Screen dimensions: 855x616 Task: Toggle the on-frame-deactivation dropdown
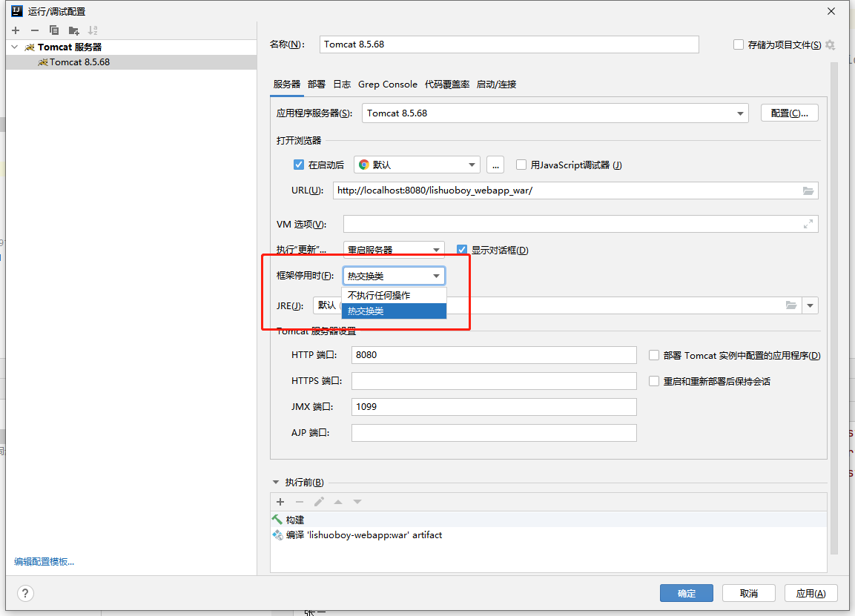(394, 276)
